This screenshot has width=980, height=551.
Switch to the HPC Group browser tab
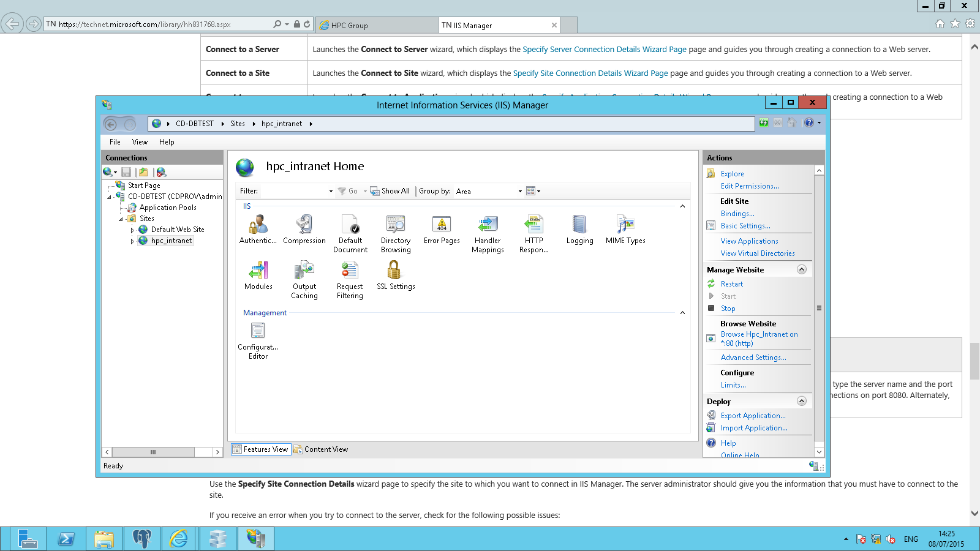(x=376, y=25)
